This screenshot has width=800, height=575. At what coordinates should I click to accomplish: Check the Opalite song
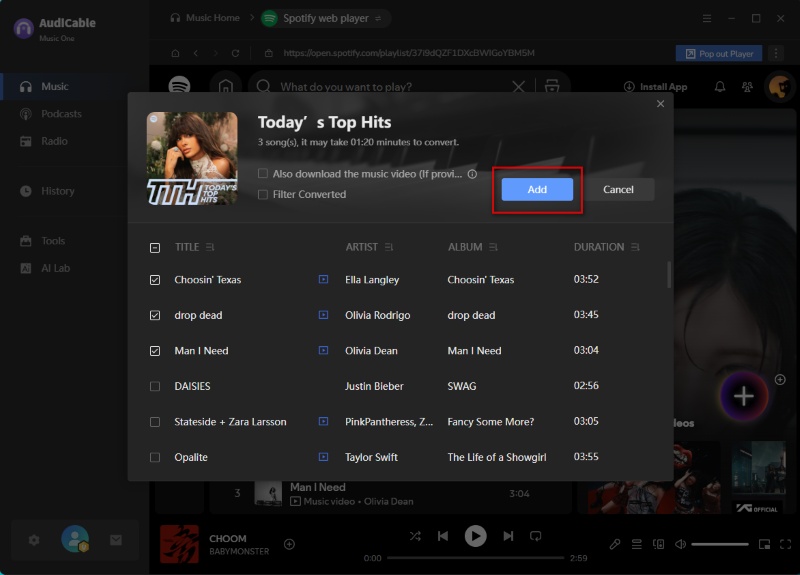[155, 457]
